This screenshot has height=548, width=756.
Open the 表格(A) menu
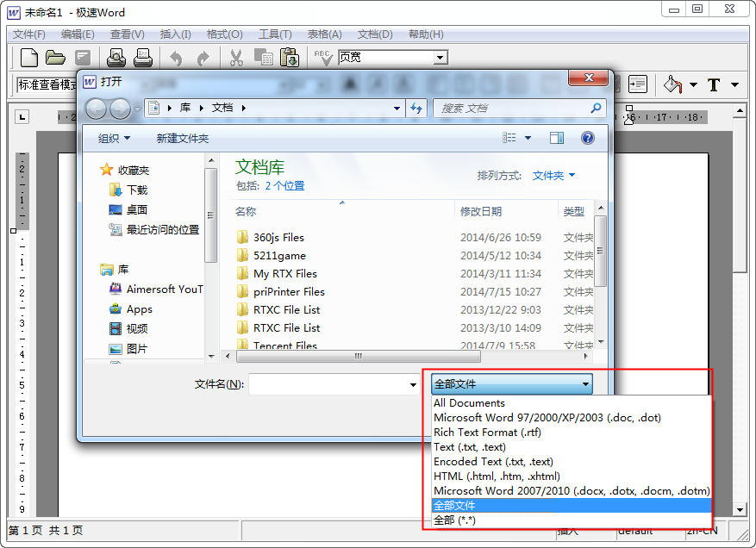[324, 34]
